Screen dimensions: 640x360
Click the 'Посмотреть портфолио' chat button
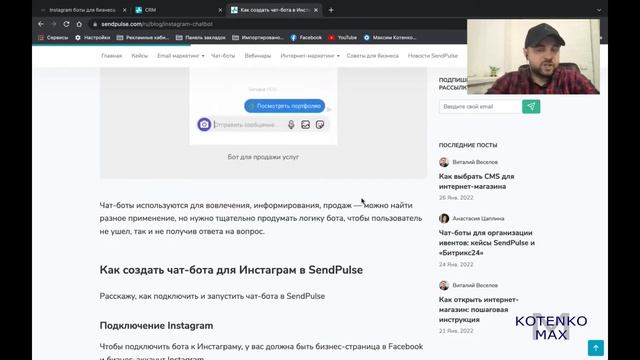point(284,106)
